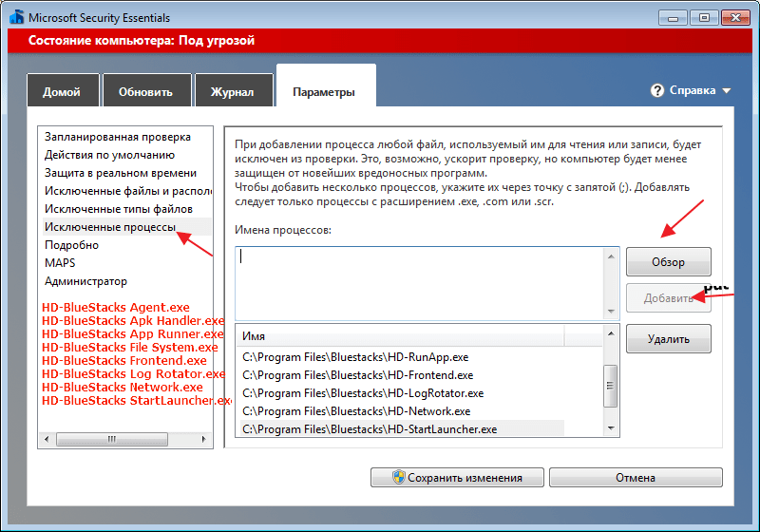This screenshot has height=532, width=760.
Task: Click the left panel scroll left arrow
Action: [x=47, y=439]
